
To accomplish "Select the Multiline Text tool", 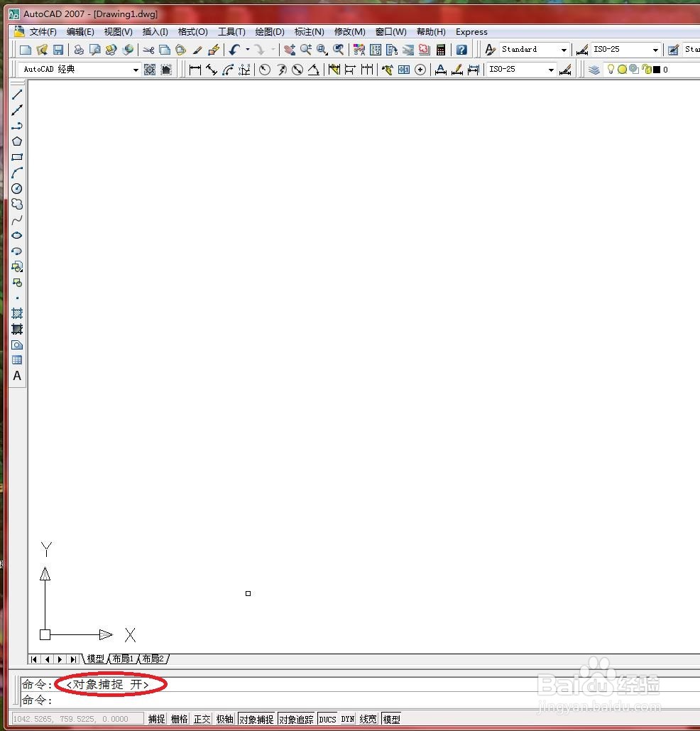I will tap(17, 376).
